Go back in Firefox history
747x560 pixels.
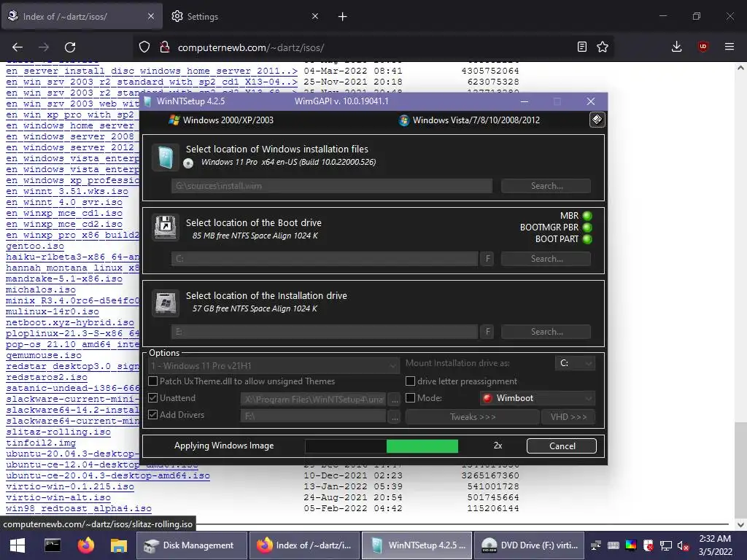click(18, 47)
